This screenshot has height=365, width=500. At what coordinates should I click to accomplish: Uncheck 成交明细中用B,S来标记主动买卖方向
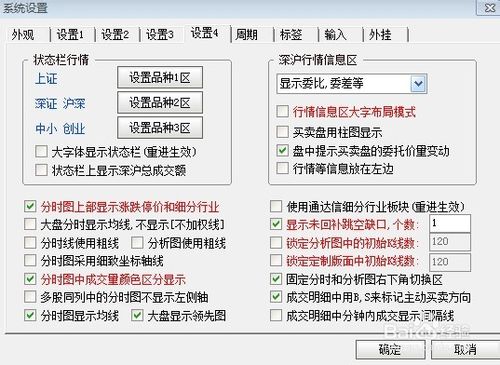click(x=276, y=297)
